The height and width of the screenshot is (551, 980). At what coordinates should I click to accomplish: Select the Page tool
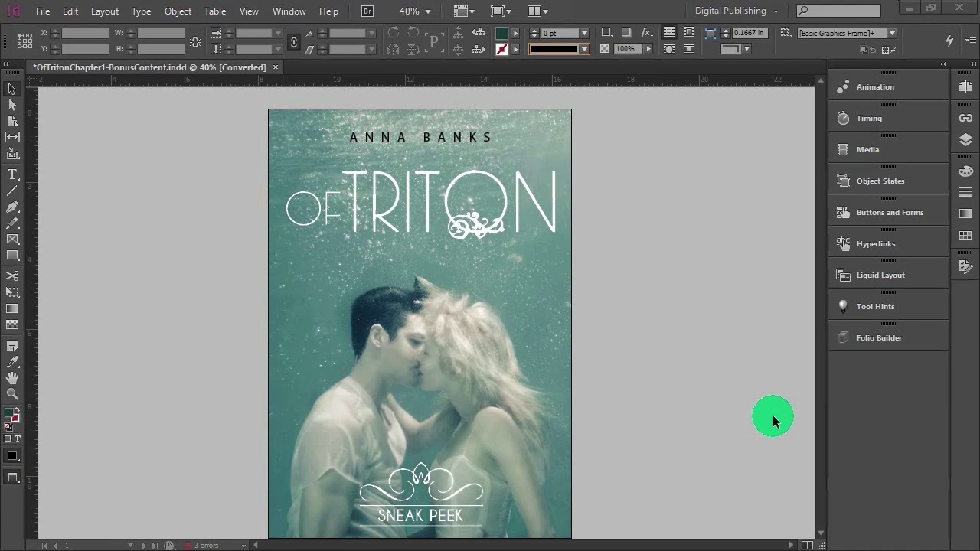(x=12, y=121)
